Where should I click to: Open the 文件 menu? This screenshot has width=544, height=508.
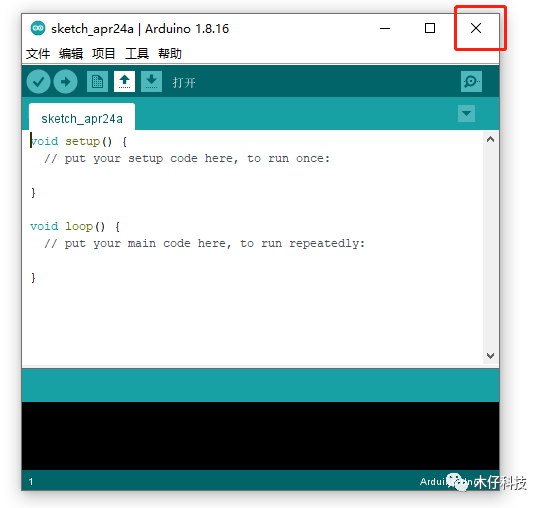click(38, 54)
